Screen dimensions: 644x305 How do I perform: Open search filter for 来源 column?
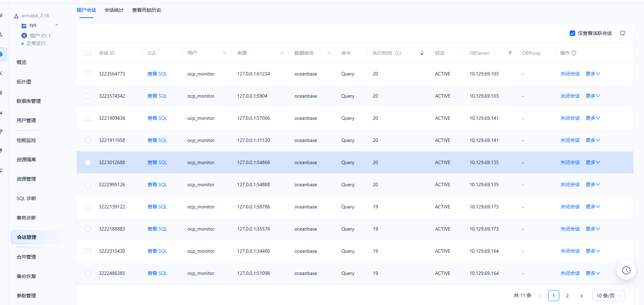pos(282,53)
